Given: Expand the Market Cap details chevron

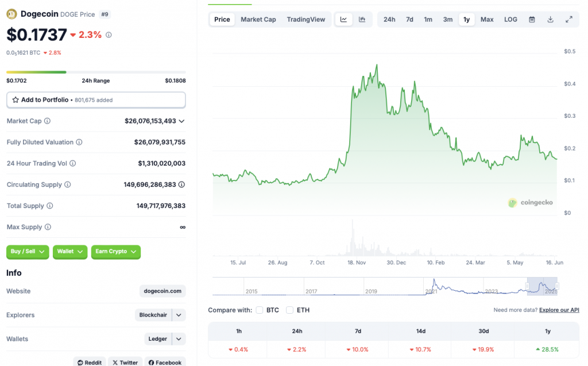Looking at the screenshot, I should [182, 121].
